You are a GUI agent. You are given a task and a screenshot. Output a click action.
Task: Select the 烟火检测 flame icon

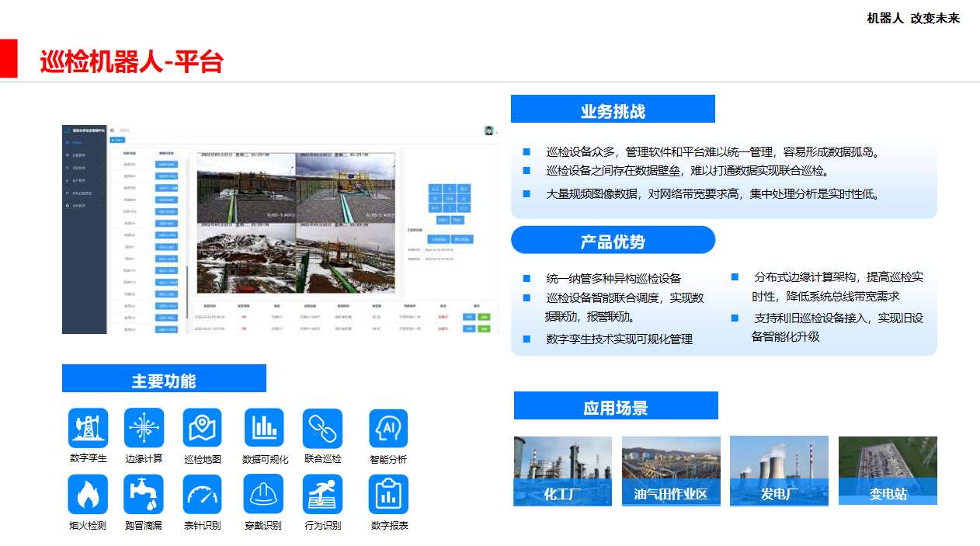[x=88, y=494]
